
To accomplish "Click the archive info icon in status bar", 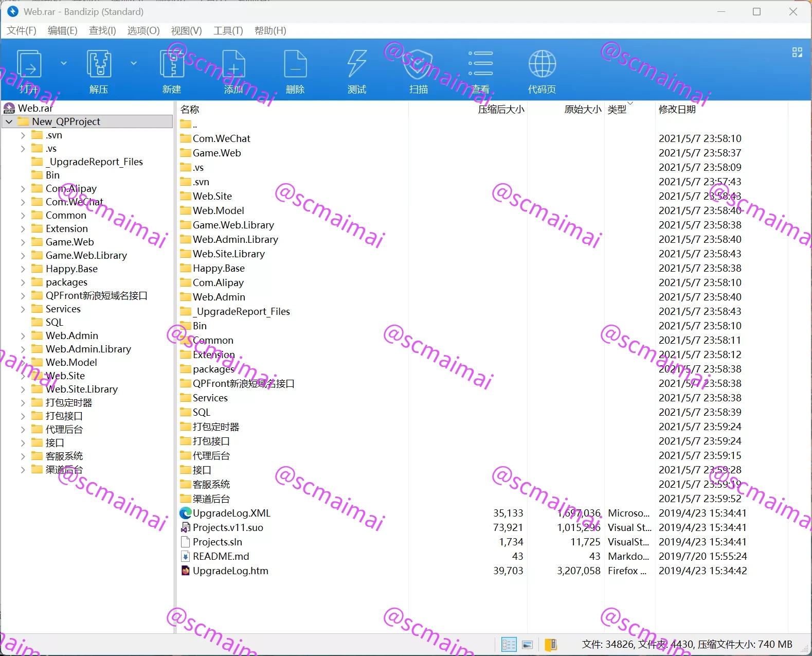I will [x=551, y=644].
